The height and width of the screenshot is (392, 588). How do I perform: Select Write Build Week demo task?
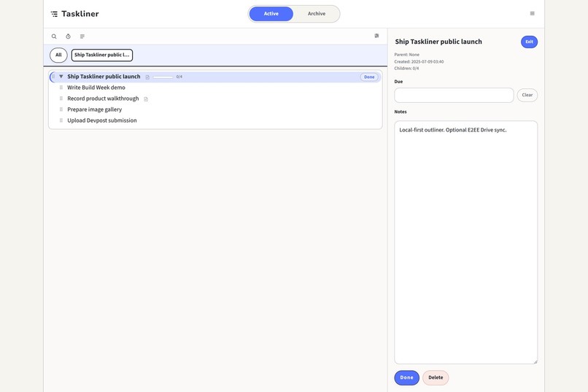click(96, 88)
